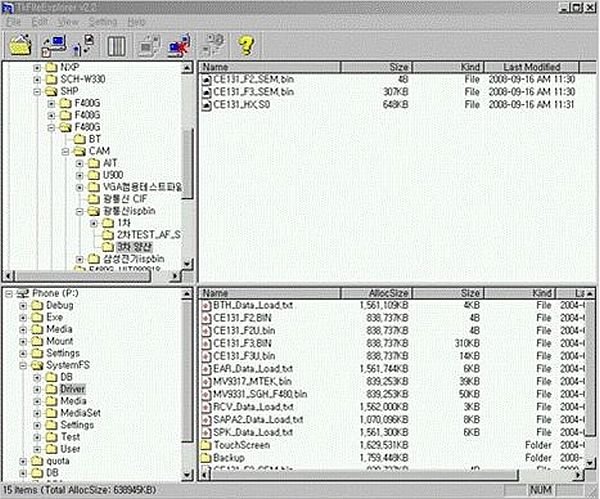Click the third toolbar icon with arrows
Screen dimensions: 600x499
pos(83,45)
